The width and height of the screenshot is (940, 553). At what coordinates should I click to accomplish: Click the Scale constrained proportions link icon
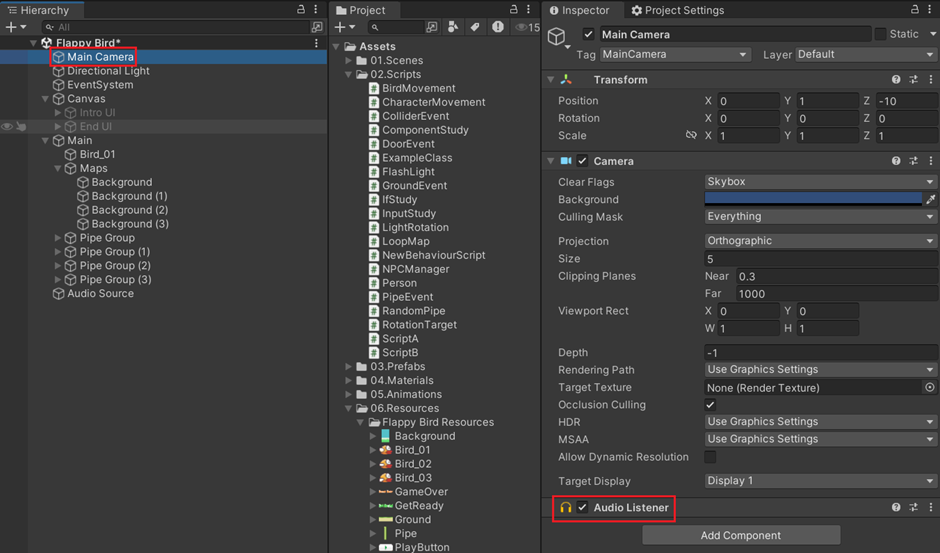pos(691,135)
